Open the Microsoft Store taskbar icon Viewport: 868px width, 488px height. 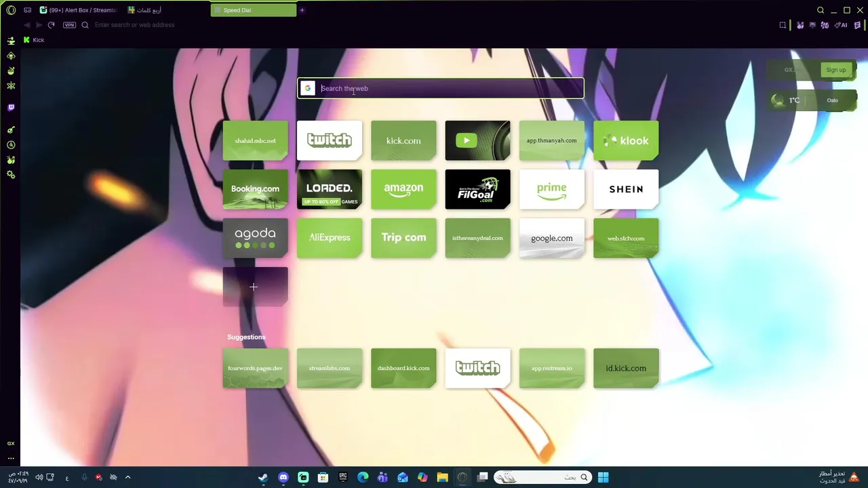click(323, 477)
